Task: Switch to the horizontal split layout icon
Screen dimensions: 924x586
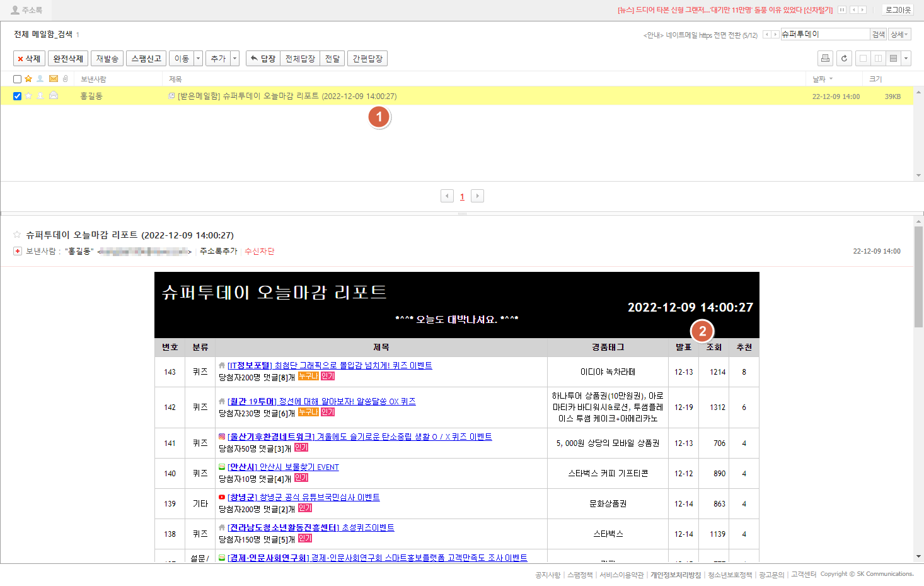Action: 893,59
